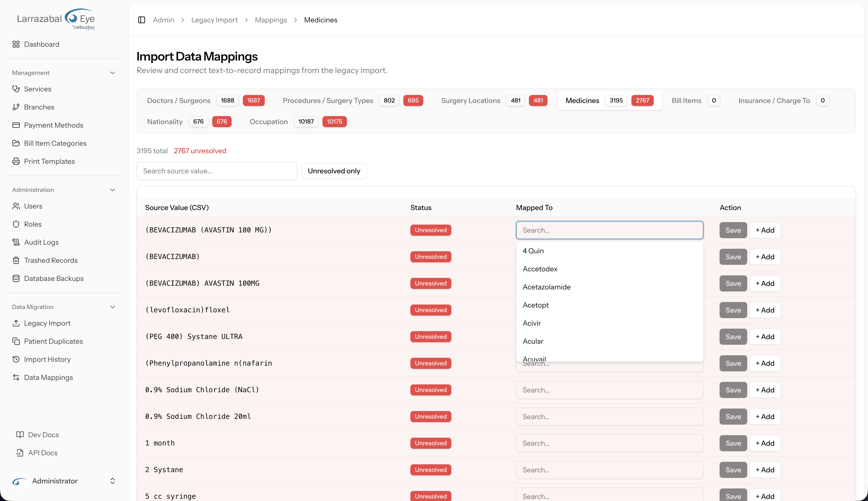Click the '(Phenylpropanolamine n(nafarin' source value
Image resolution: width=868 pixels, height=501 pixels.
[208, 363]
